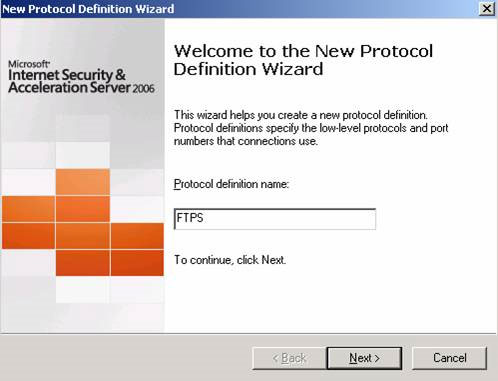Click the leftmost orange tile in banner

[28, 209]
